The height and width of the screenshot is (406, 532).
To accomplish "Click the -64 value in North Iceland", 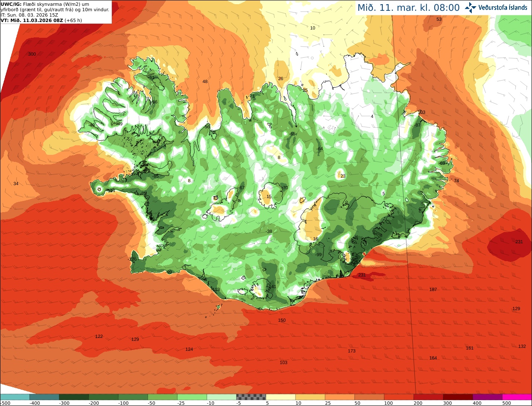I will (319, 149).
